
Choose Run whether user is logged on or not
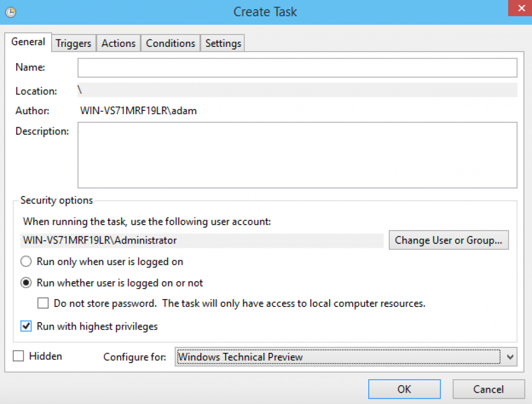pyautogui.click(x=26, y=283)
